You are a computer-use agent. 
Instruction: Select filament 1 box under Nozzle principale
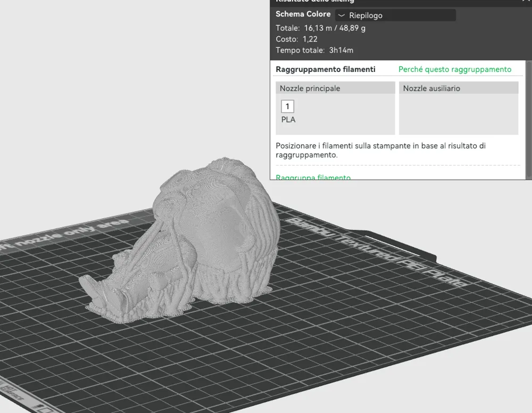pyautogui.click(x=287, y=106)
